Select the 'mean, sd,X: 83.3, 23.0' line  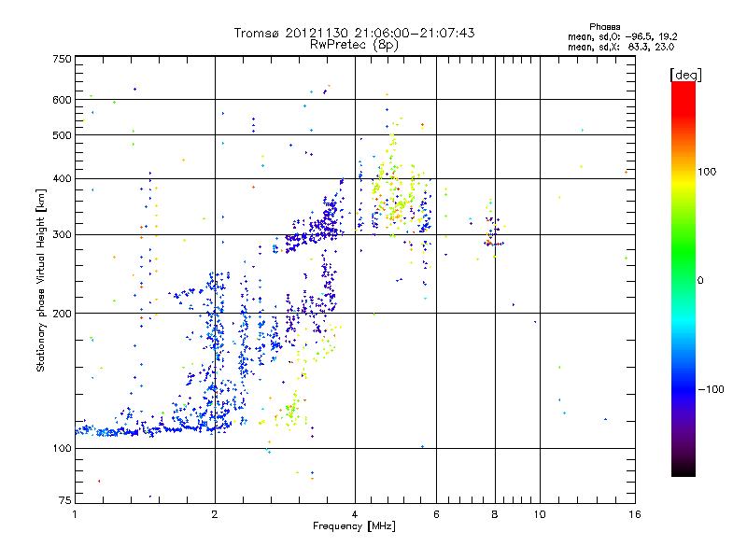click(x=621, y=47)
